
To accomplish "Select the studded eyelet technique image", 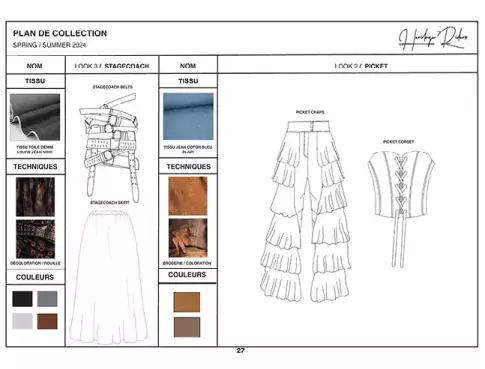I will (x=35, y=239).
